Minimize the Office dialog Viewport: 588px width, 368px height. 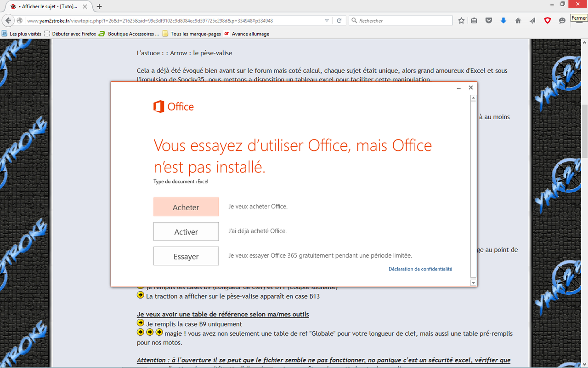458,88
